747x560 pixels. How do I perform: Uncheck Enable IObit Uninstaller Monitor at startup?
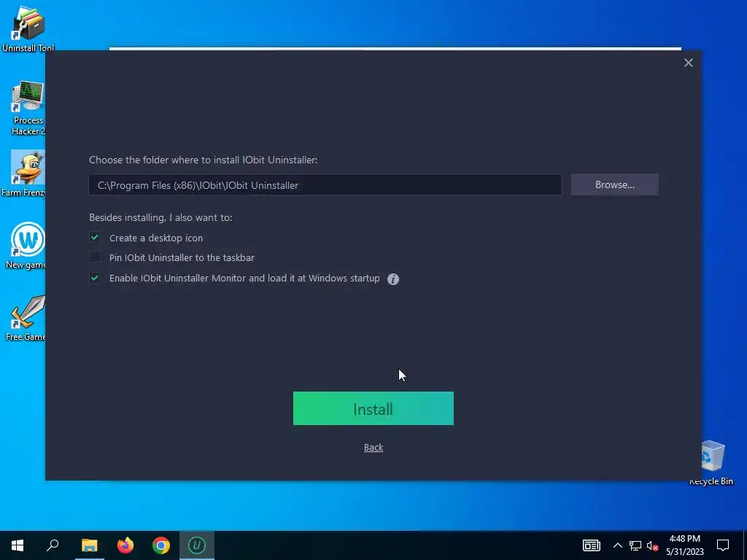click(x=95, y=278)
